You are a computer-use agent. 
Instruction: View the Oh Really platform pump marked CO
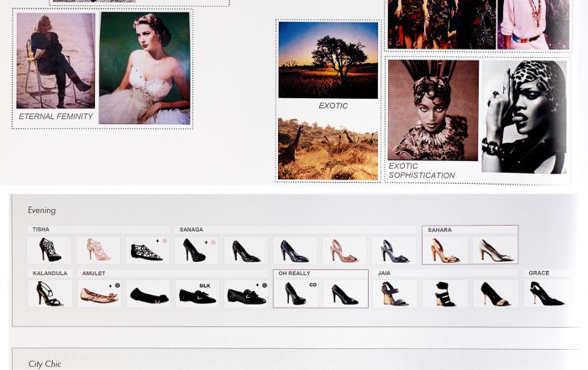[x=297, y=294]
